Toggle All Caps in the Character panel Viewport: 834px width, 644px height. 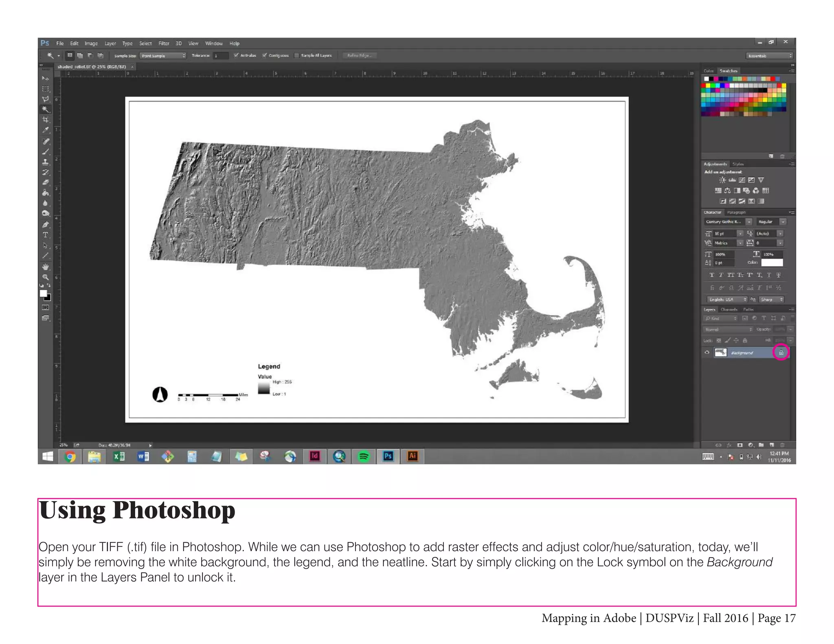(x=731, y=275)
